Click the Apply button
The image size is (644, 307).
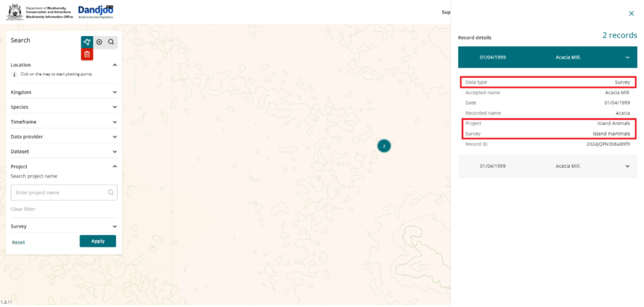click(x=98, y=241)
